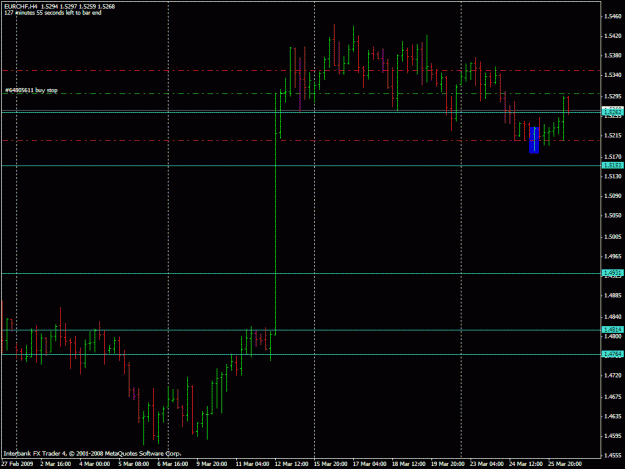Click the 12 Mar 12:00 time label
Image resolution: width=625 pixels, height=469 pixels.
[x=292, y=464]
